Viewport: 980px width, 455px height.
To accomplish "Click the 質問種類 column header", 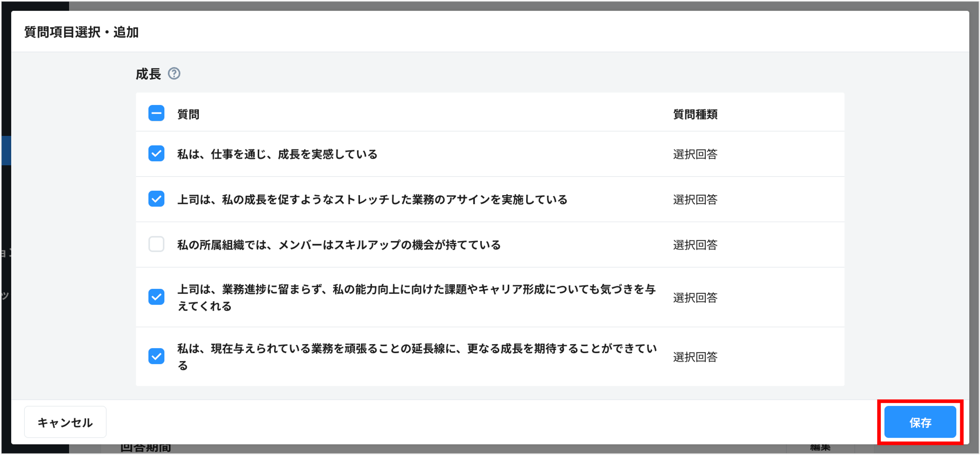I will click(695, 114).
